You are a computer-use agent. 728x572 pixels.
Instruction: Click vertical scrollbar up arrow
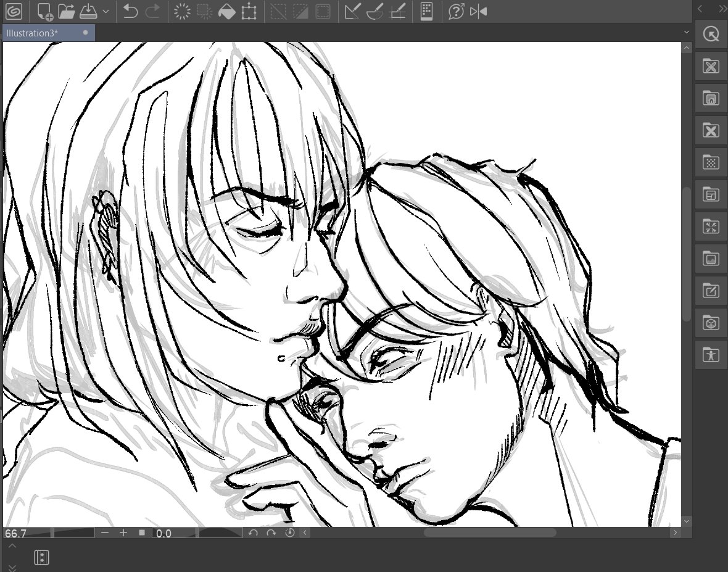tap(687, 48)
